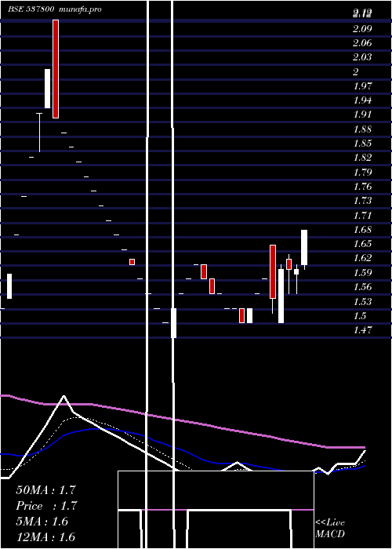The height and width of the screenshot is (549, 392).
Task: Select the 1.59 price axis label
Action: pyautogui.click(x=362, y=272)
